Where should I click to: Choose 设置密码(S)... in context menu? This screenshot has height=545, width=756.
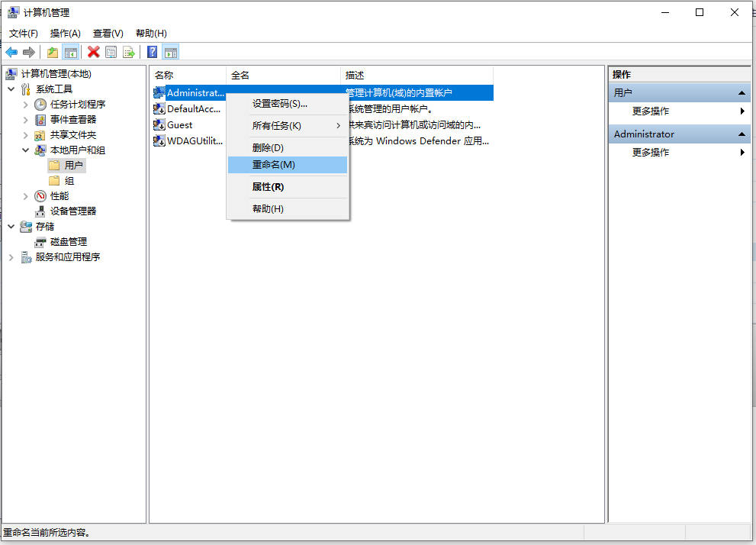point(288,104)
